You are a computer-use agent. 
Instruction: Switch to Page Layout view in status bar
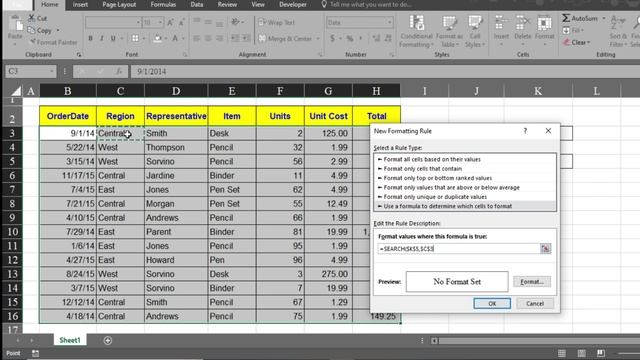point(582,353)
